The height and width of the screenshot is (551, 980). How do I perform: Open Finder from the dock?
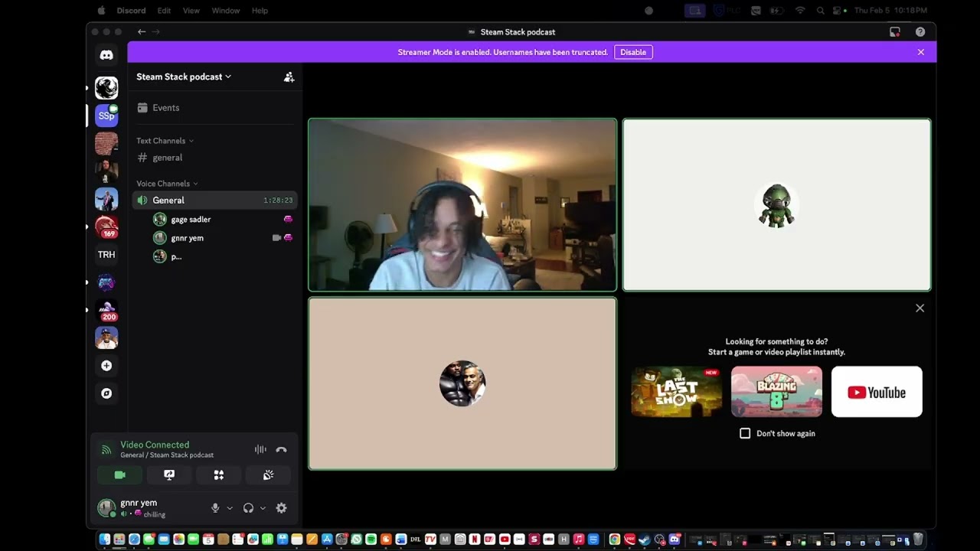pyautogui.click(x=105, y=540)
